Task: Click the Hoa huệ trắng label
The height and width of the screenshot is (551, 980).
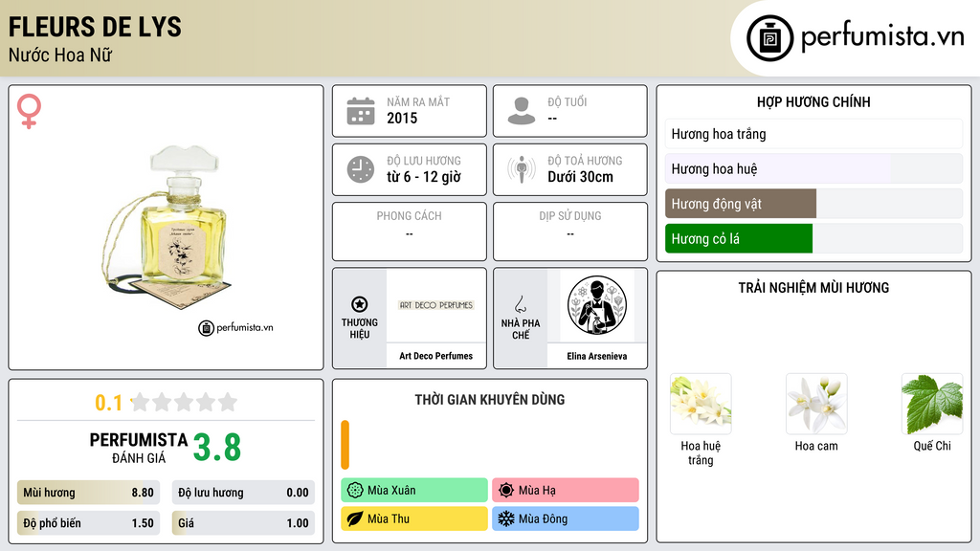Action: pos(701,452)
